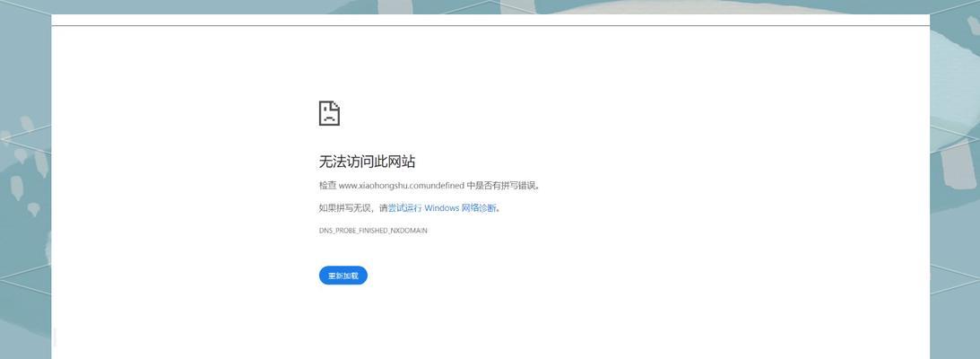Select the heading 无法访问此网站
This screenshot has width=980, height=359.
tap(367, 162)
